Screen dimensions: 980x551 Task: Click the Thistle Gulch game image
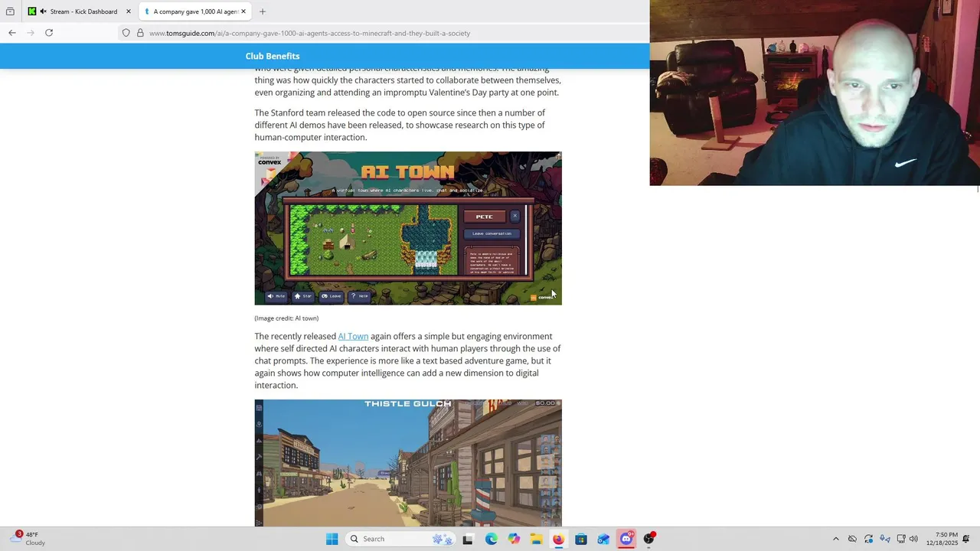coord(408,463)
